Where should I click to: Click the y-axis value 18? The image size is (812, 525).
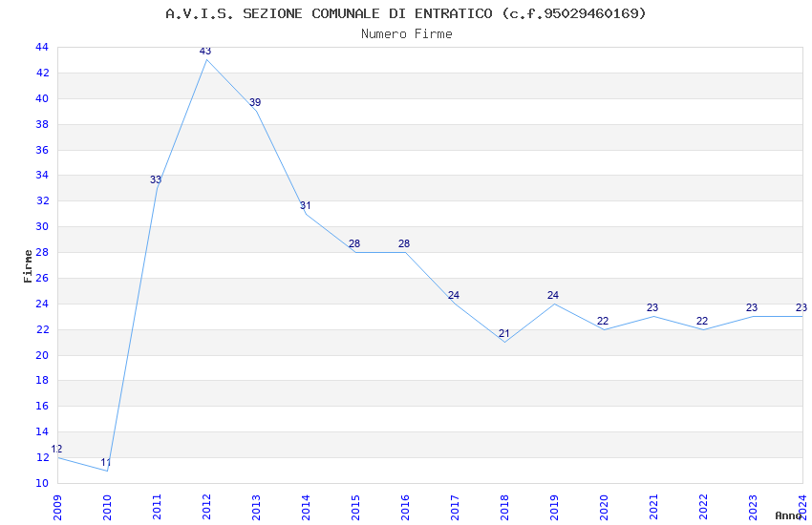42,380
